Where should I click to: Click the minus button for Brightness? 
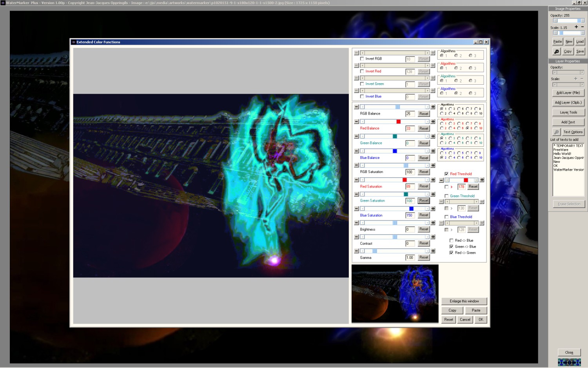(x=356, y=223)
